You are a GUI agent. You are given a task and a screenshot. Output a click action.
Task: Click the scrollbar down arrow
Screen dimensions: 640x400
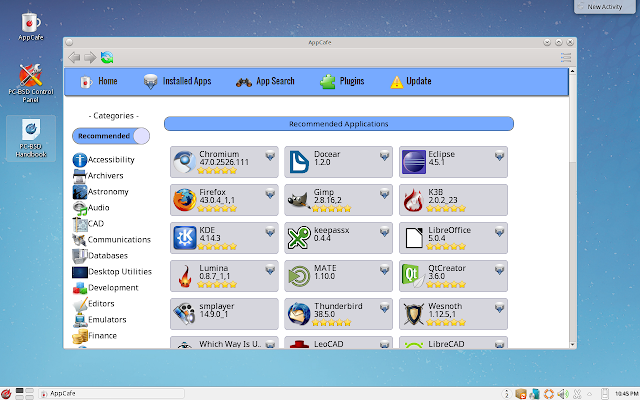click(x=572, y=345)
